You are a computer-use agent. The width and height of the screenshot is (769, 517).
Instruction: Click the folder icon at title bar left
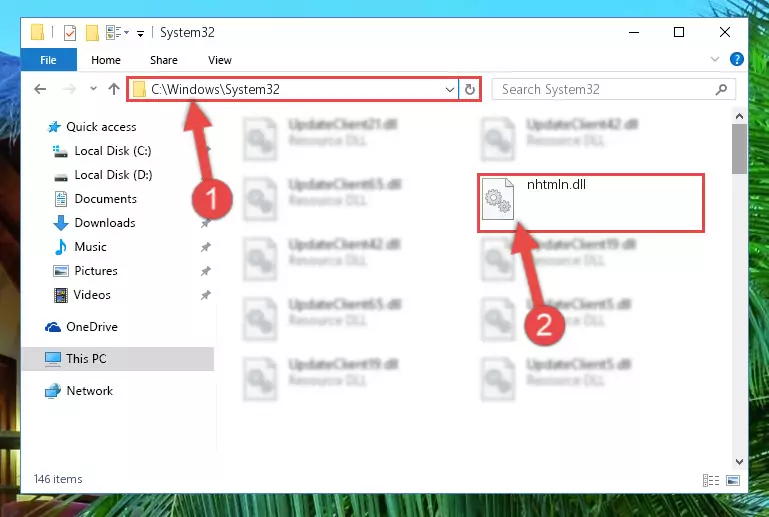pos(37,32)
